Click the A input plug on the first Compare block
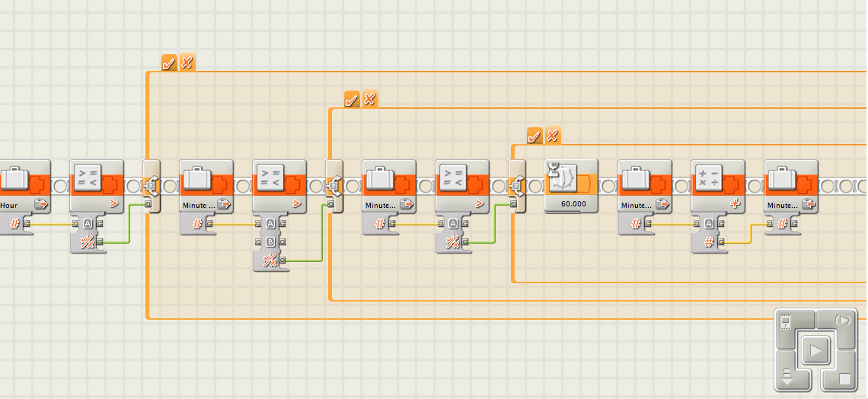 [x=76, y=224]
